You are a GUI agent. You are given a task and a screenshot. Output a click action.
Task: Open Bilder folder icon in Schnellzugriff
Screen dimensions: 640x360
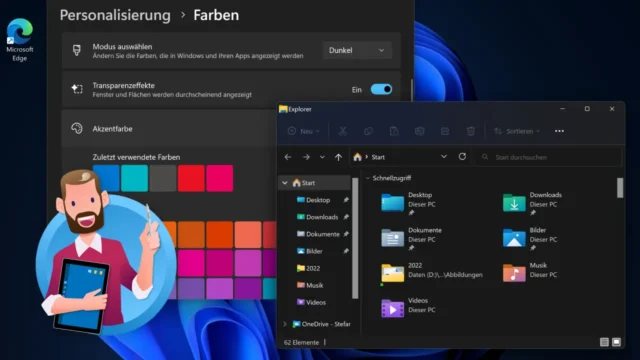(514, 238)
